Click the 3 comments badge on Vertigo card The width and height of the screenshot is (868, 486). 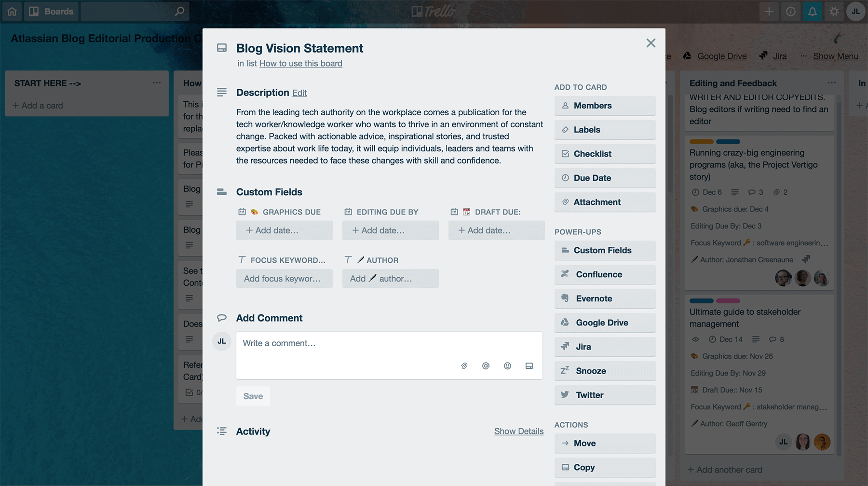(x=756, y=192)
